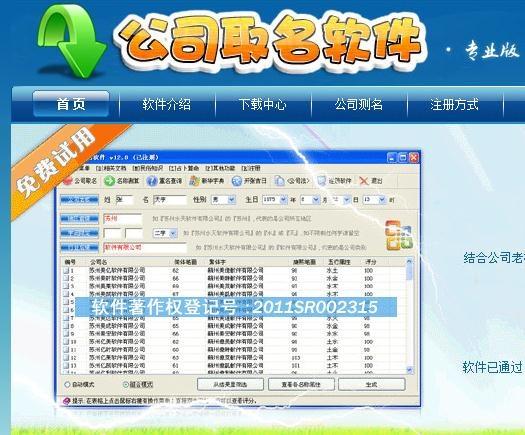
Task: Open the 占卜算命 menu
Action: tap(184, 168)
